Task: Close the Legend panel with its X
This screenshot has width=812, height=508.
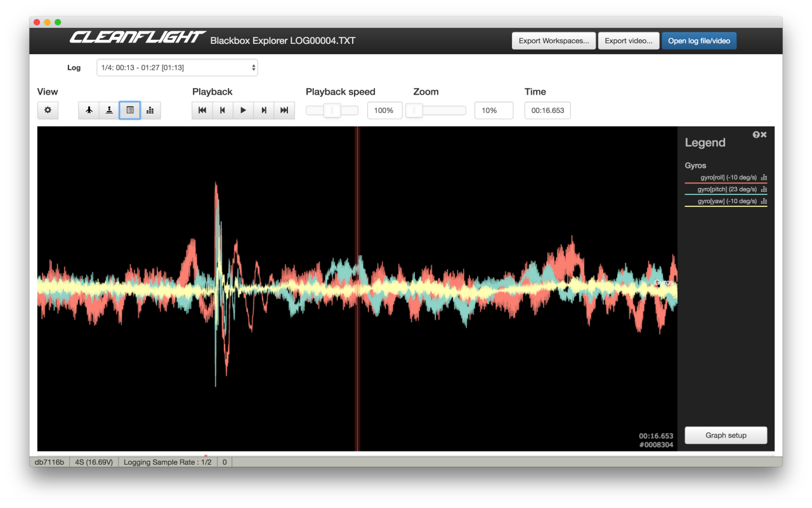Action: (763, 134)
